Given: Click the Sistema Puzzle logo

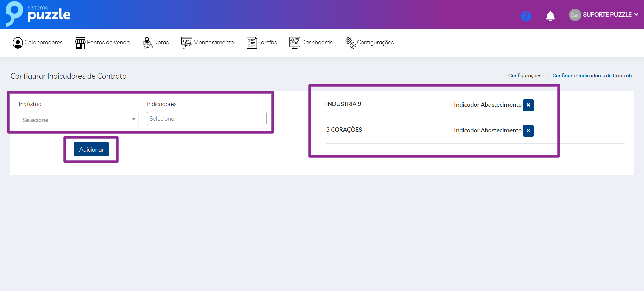Looking at the screenshot, I should click(x=38, y=14).
